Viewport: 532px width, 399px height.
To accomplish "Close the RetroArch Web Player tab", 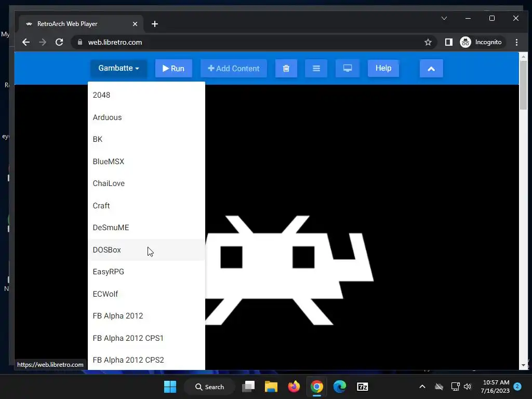I will [135, 24].
